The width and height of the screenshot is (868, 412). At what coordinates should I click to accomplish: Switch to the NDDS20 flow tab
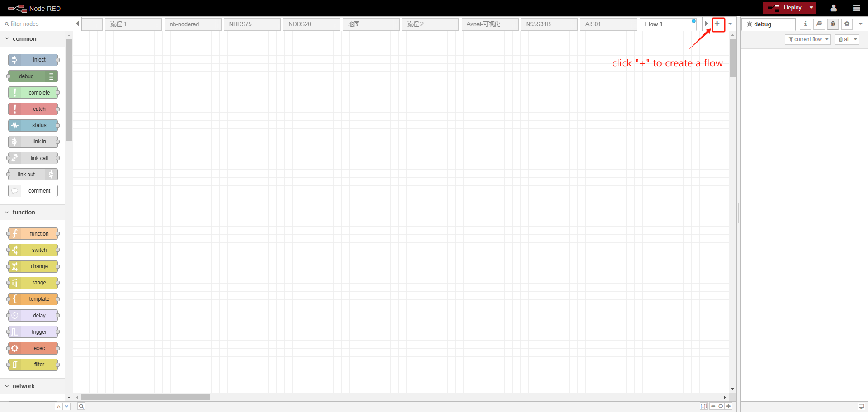coord(311,24)
